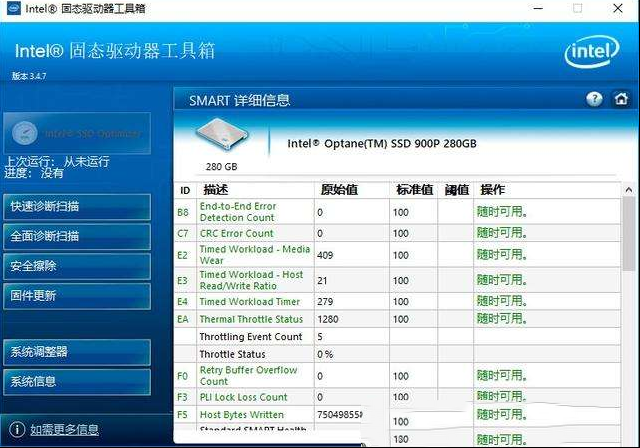Click ID B8 cell

[183, 212]
